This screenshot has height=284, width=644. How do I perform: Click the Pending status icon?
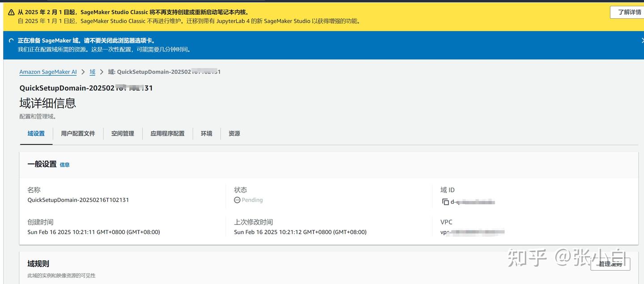pyautogui.click(x=237, y=200)
